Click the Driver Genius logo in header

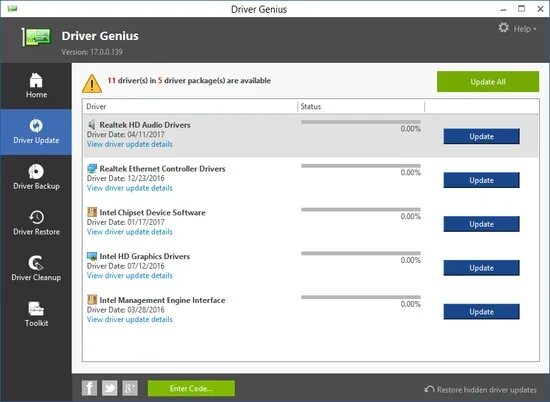click(36, 37)
